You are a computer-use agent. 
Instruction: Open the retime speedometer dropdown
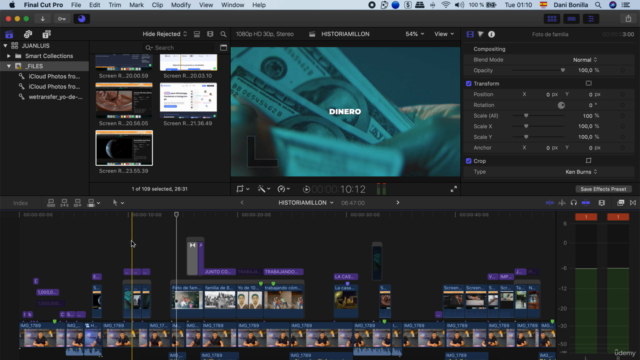tap(284, 189)
